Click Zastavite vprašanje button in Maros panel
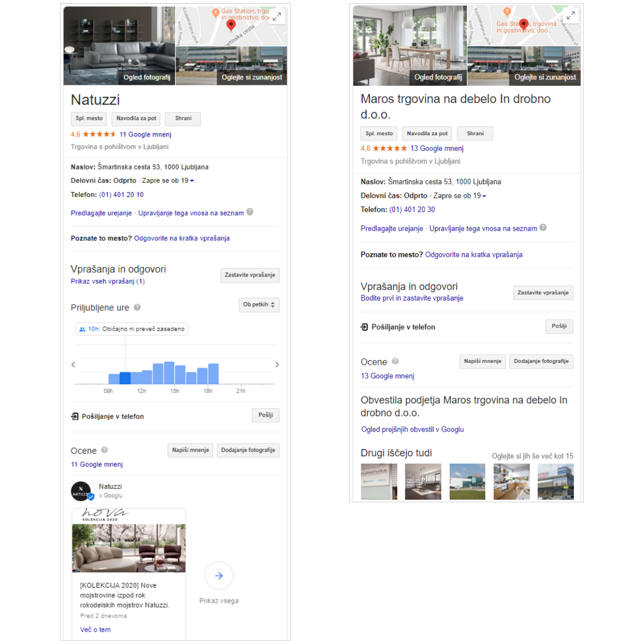This screenshot has width=644, height=644. pyautogui.click(x=543, y=293)
